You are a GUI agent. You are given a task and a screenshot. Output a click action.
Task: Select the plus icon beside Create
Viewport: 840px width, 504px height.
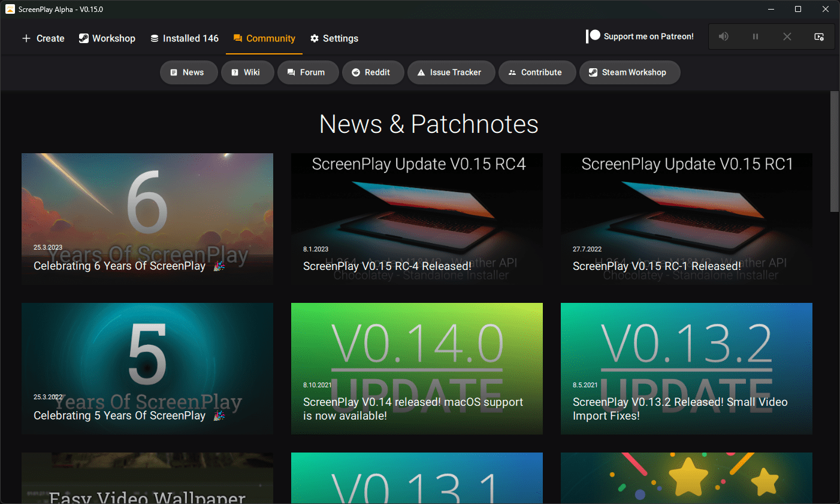pyautogui.click(x=25, y=38)
